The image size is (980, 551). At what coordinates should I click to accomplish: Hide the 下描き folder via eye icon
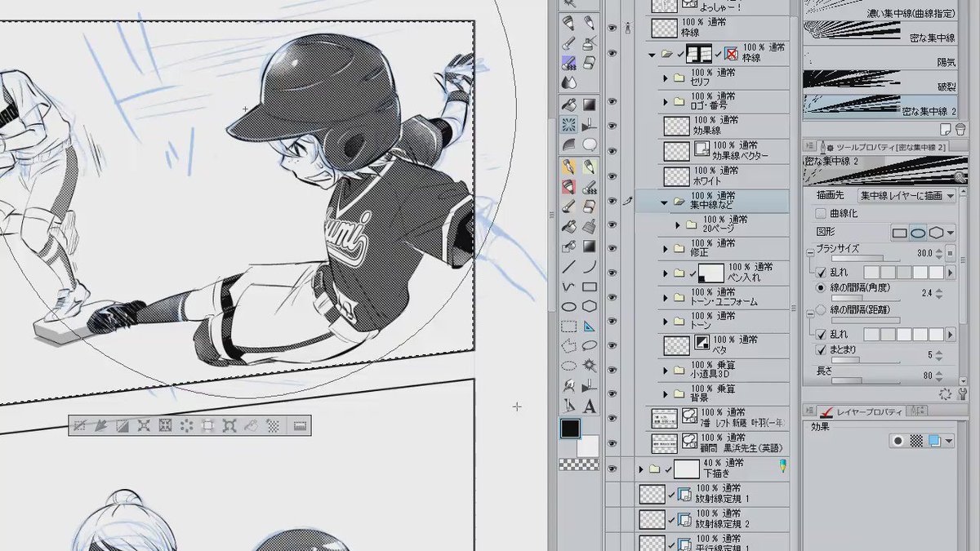[612, 469]
